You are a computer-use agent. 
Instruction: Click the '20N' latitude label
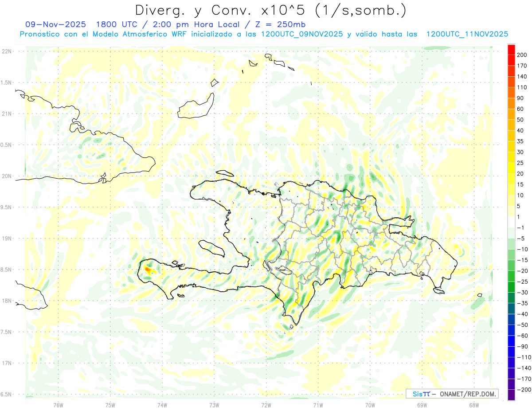(6, 176)
